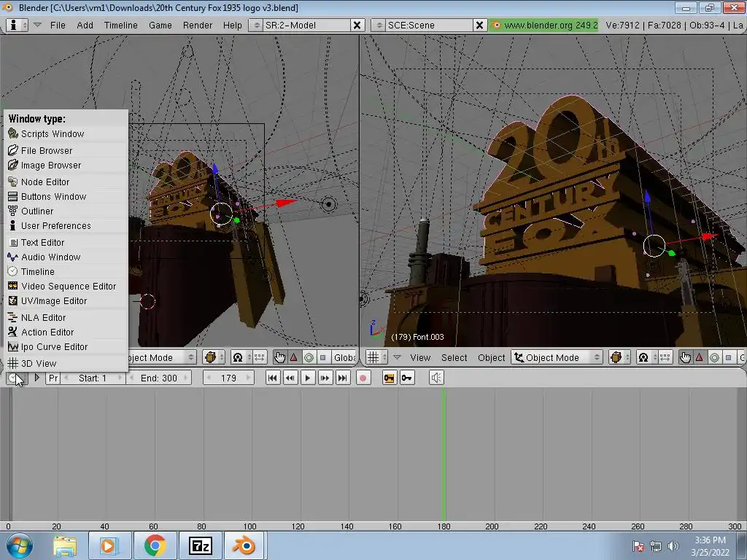The width and height of the screenshot is (747, 560).
Task: Increase current frame with right arrow
Action: pos(248,378)
